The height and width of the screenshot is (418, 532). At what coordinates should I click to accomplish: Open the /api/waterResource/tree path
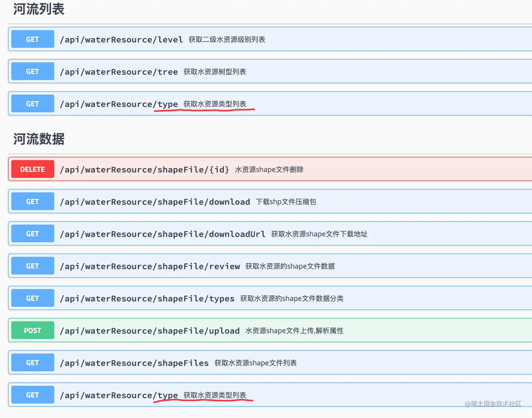[119, 72]
